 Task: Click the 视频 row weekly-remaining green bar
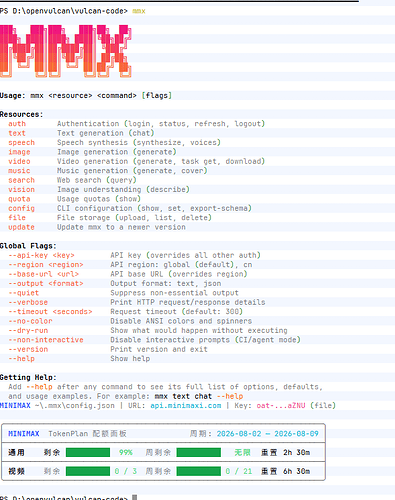pyautogui.click(x=199, y=471)
